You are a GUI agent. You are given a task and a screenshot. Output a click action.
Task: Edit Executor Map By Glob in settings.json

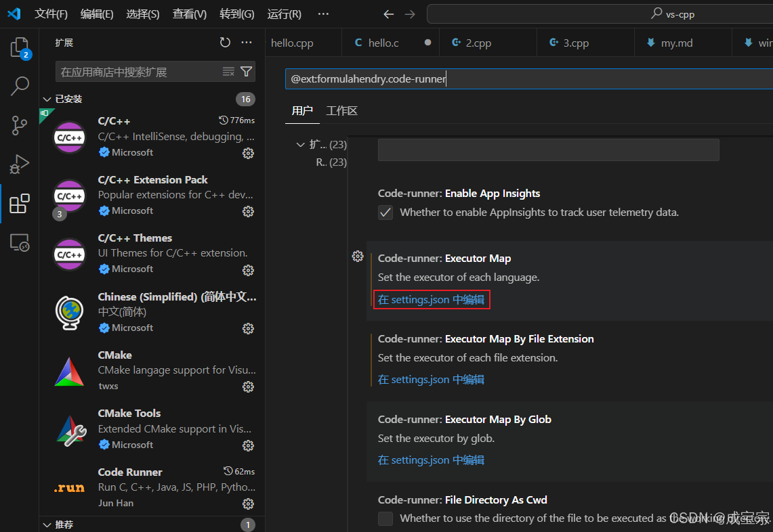(x=431, y=460)
